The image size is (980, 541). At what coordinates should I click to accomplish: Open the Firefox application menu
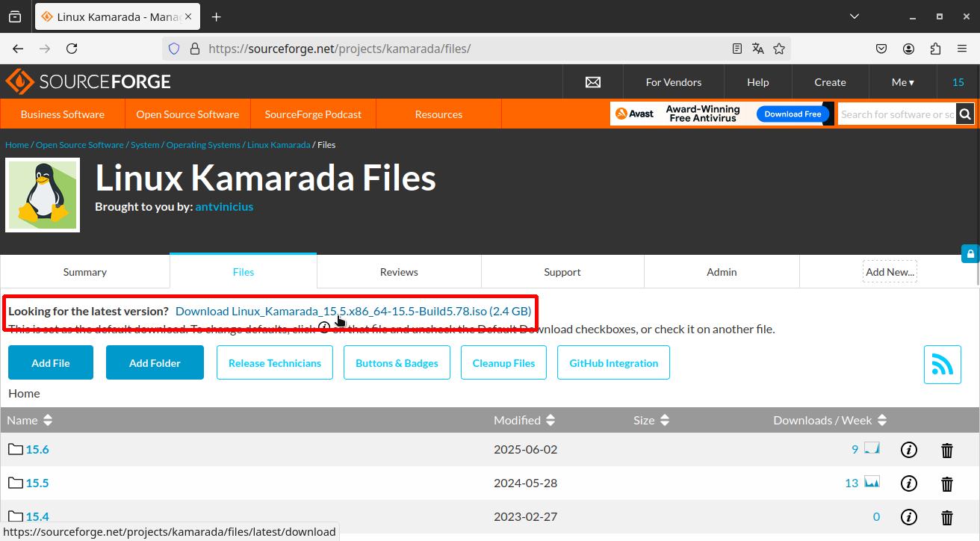click(x=962, y=49)
